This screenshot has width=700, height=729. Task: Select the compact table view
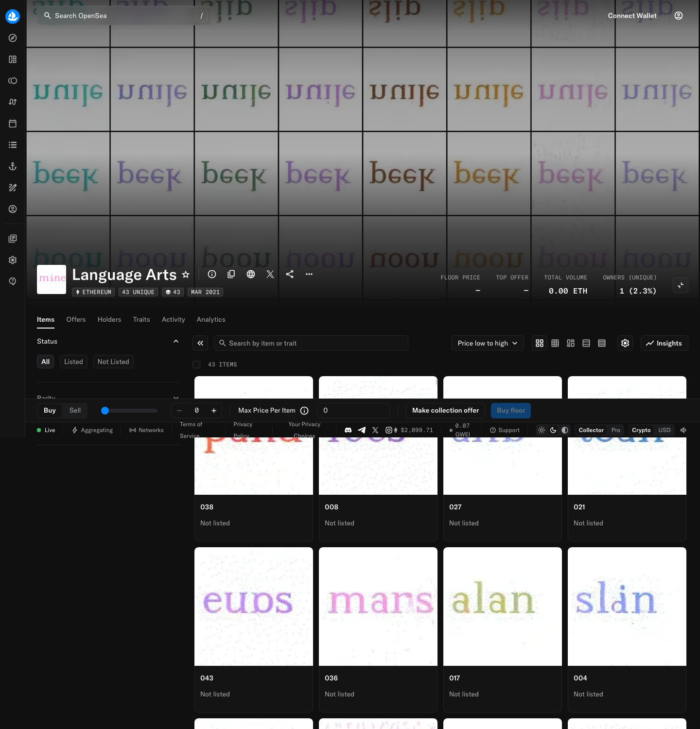(x=602, y=343)
